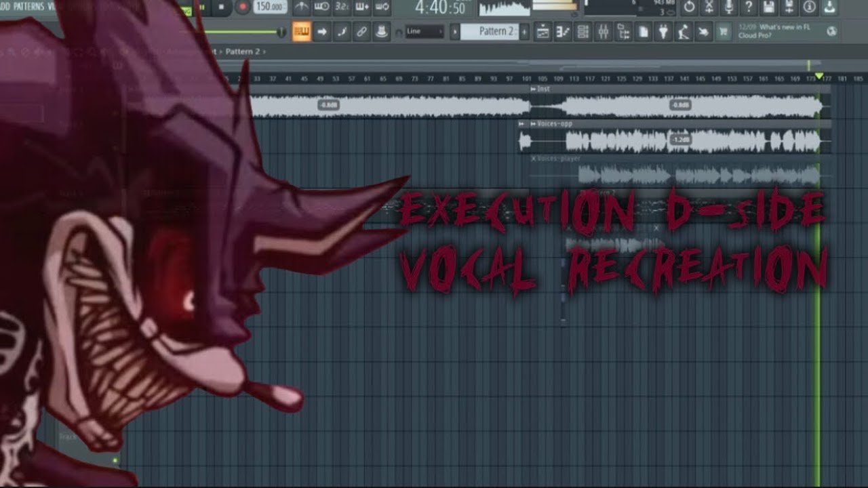Select the Voices-opp clip title
The image size is (868, 488).
coord(555,124)
